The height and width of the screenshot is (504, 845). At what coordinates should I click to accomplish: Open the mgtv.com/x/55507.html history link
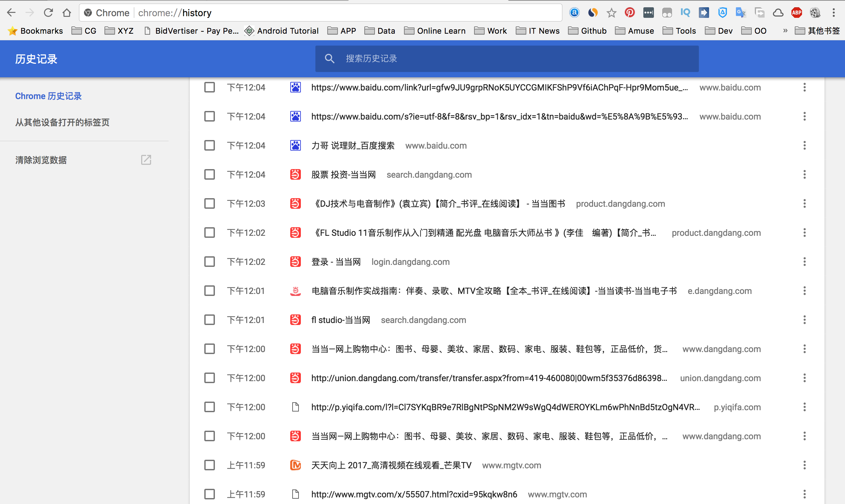(x=414, y=494)
